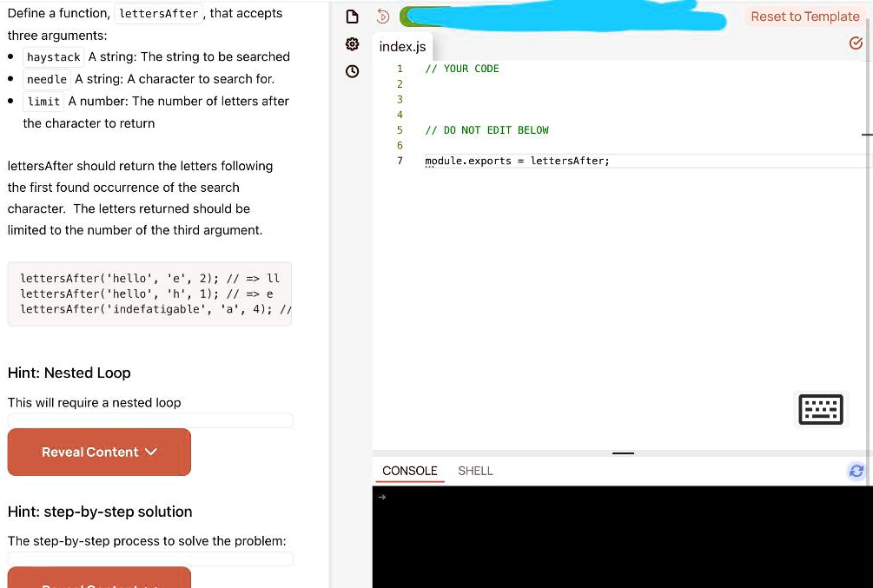The image size is (873, 588).
Task: Refresh the console with the blue icon
Action: click(x=856, y=471)
